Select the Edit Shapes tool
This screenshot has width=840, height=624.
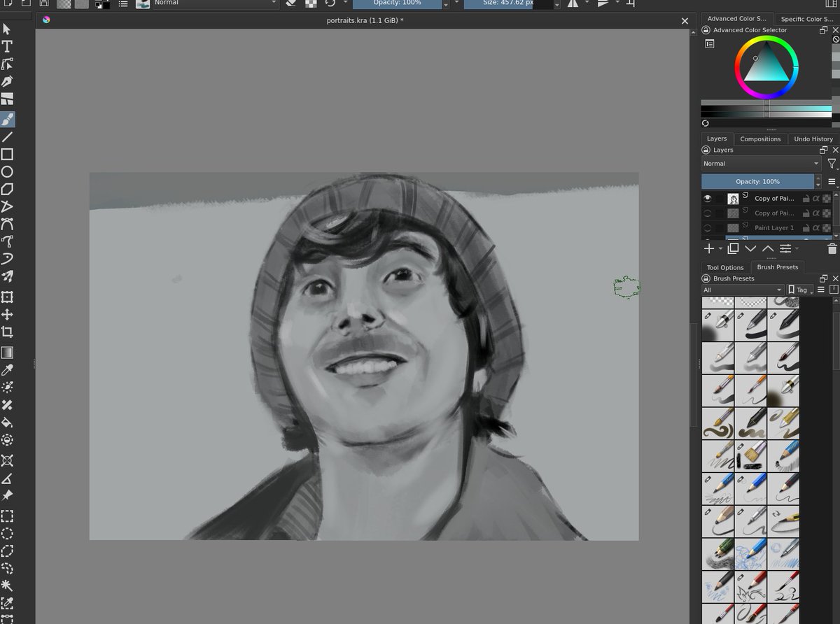7,64
